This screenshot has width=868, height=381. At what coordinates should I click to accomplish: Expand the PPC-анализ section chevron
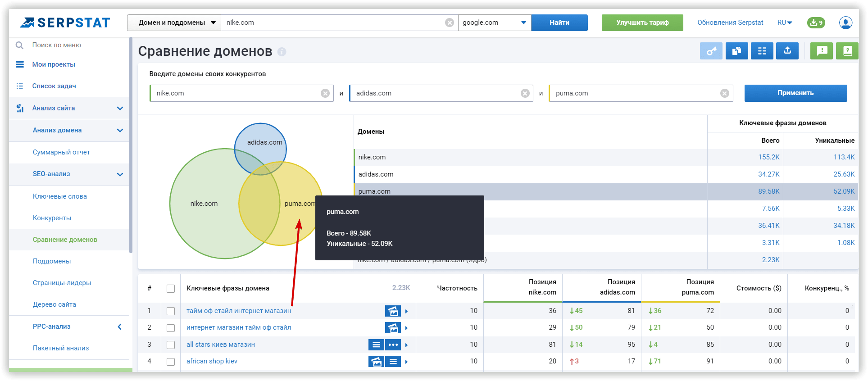120,327
